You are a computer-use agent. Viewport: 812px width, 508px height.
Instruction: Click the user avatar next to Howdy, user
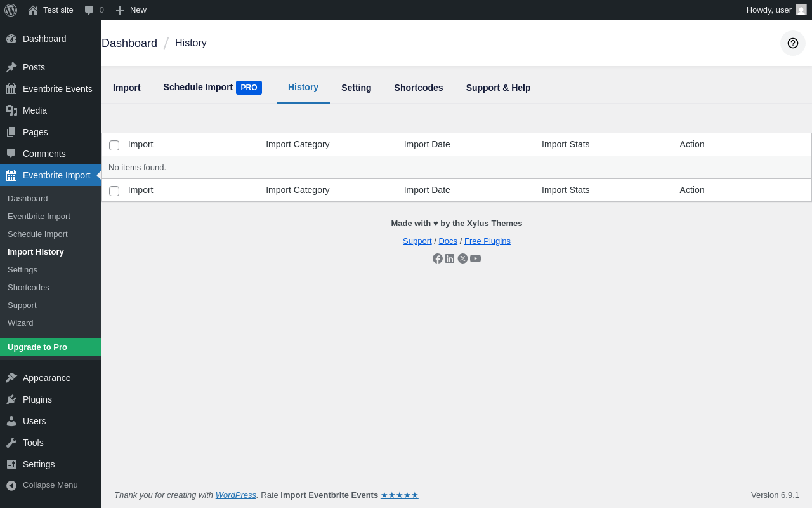coord(801,10)
